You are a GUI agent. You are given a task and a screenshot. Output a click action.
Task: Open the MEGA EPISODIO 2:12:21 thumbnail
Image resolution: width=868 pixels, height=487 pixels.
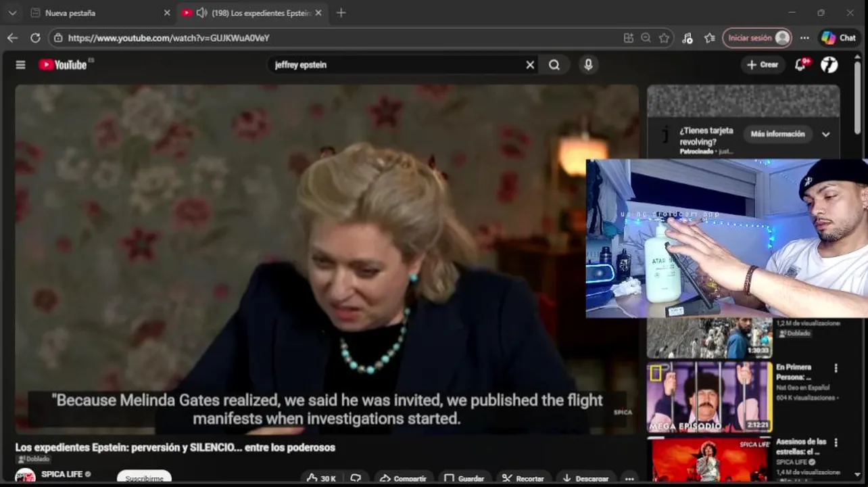click(709, 398)
